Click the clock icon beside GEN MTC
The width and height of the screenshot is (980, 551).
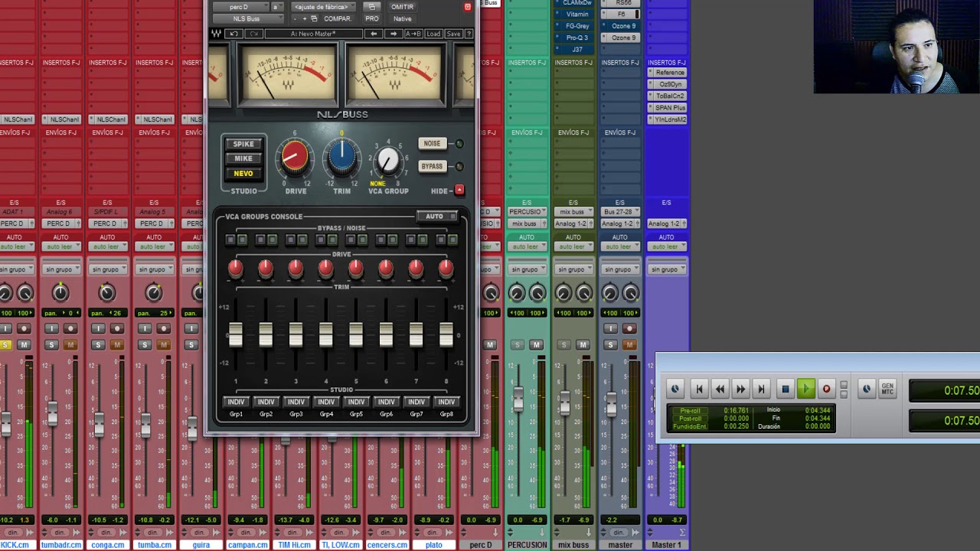pyautogui.click(x=867, y=389)
